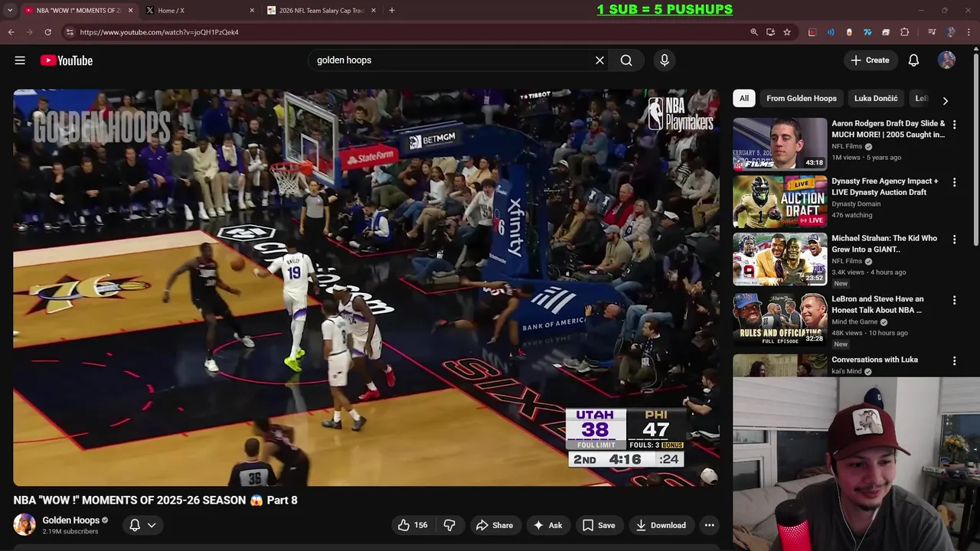This screenshot has width=980, height=551.
Task: Reload the current page
Action: [47, 32]
